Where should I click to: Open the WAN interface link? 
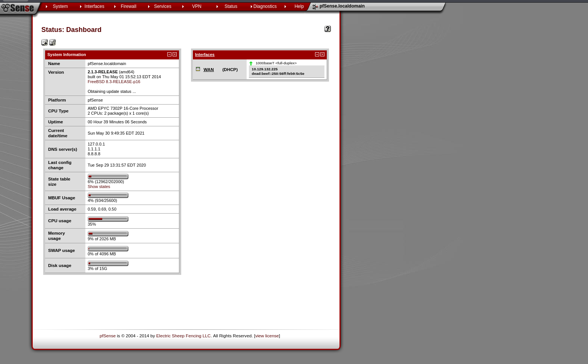[x=209, y=70]
